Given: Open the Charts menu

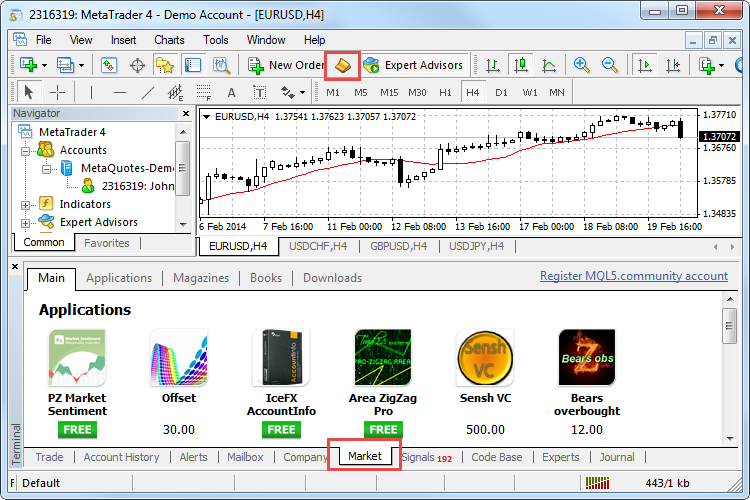Looking at the screenshot, I should 169,40.
